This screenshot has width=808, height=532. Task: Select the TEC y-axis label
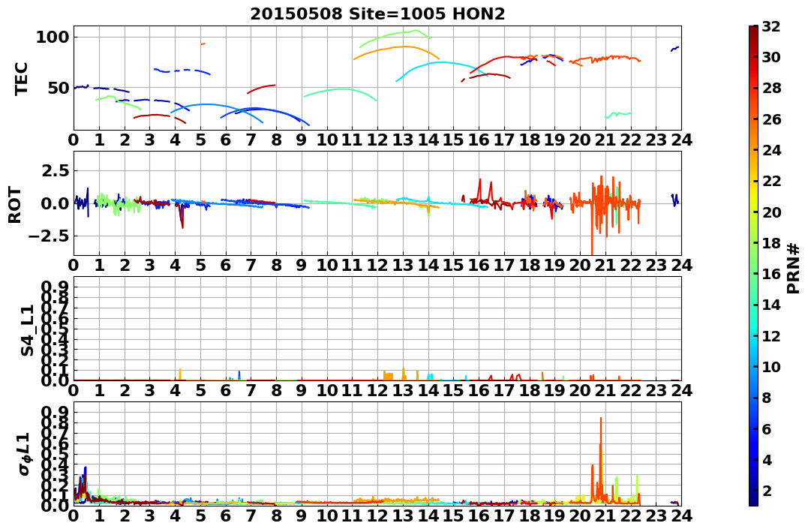(21, 78)
